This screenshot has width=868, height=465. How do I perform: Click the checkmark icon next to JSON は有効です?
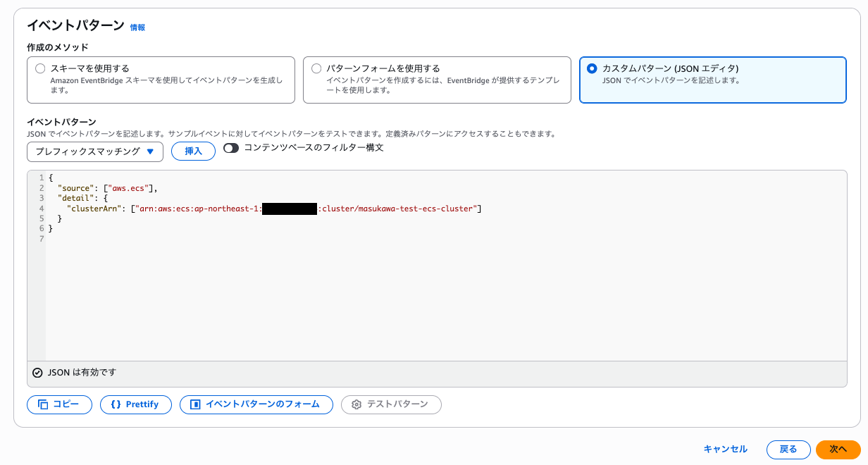37,373
